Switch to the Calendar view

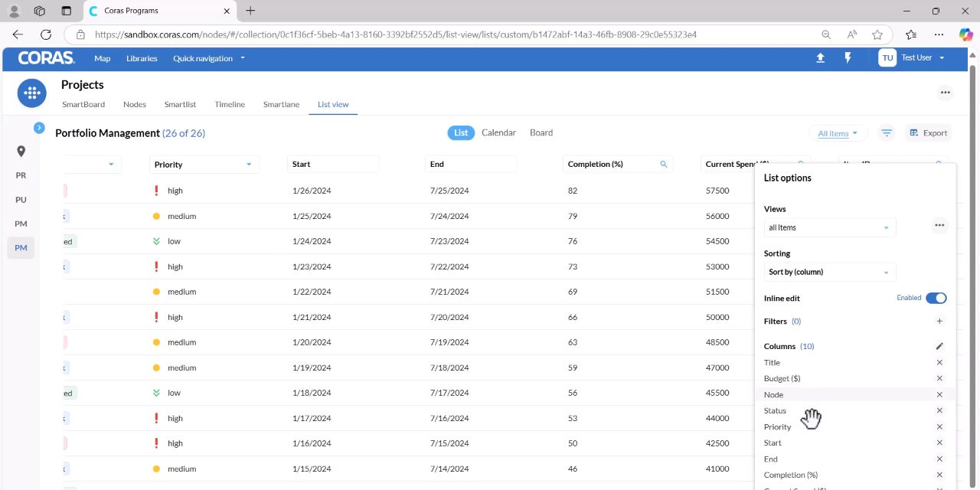click(498, 132)
